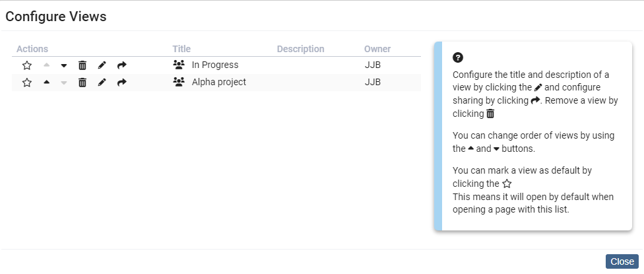Edit the Alpha project view title
The width and height of the screenshot is (644, 274).
(x=102, y=83)
